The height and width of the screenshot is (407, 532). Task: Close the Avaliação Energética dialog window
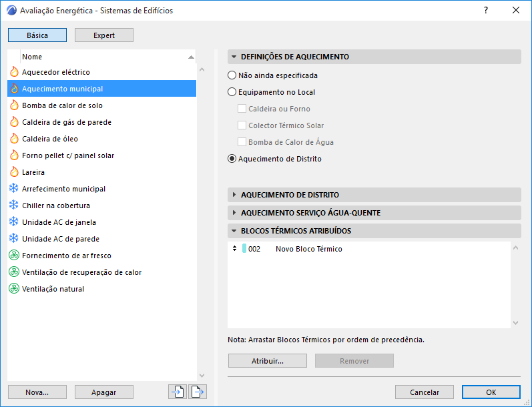point(516,10)
